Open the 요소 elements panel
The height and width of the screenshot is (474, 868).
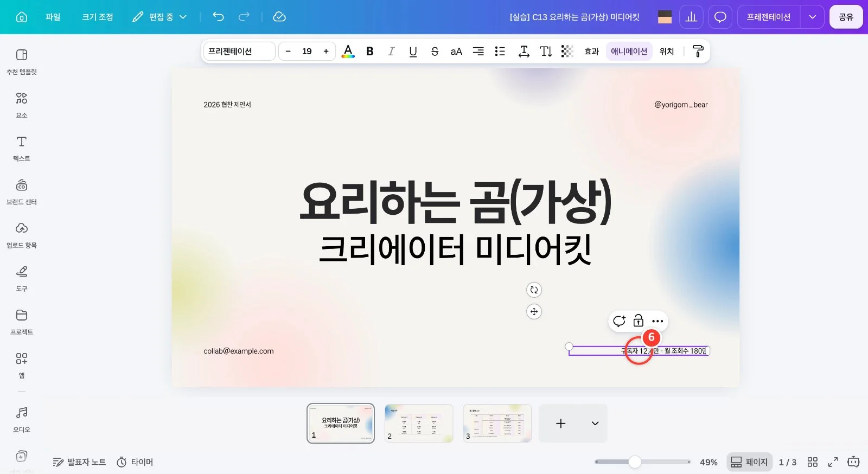tap(22, 105)
